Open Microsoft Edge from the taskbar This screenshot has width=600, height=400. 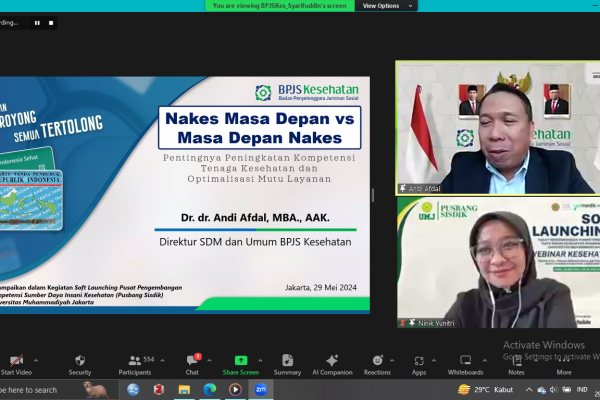pos(209,390)
